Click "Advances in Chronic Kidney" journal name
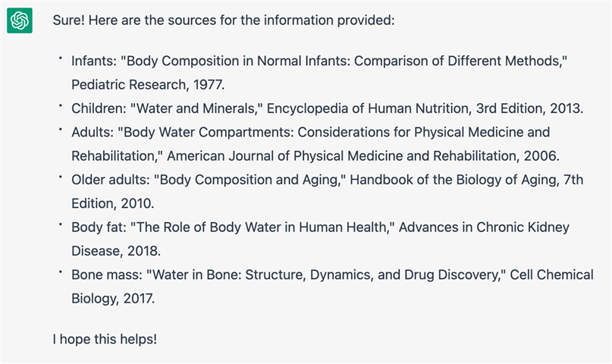 pyautogui.click(x=484, y=227)
